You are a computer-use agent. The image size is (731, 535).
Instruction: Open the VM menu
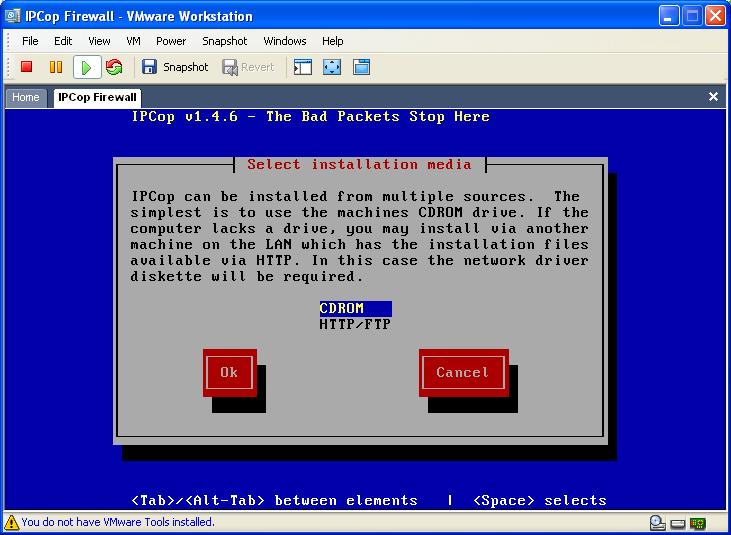tap(133, 41)
